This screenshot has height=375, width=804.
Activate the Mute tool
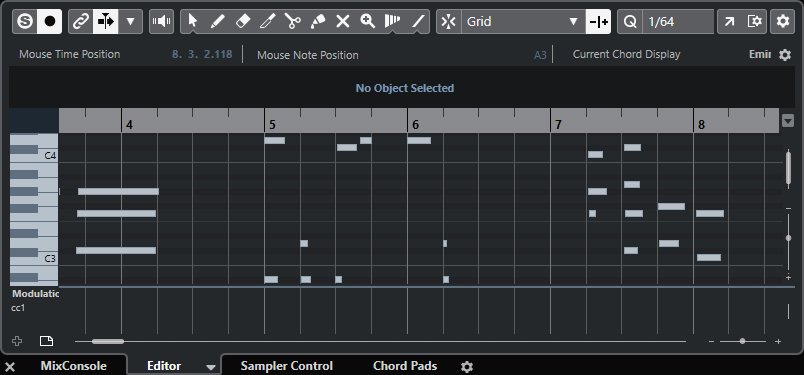[343, 22]
